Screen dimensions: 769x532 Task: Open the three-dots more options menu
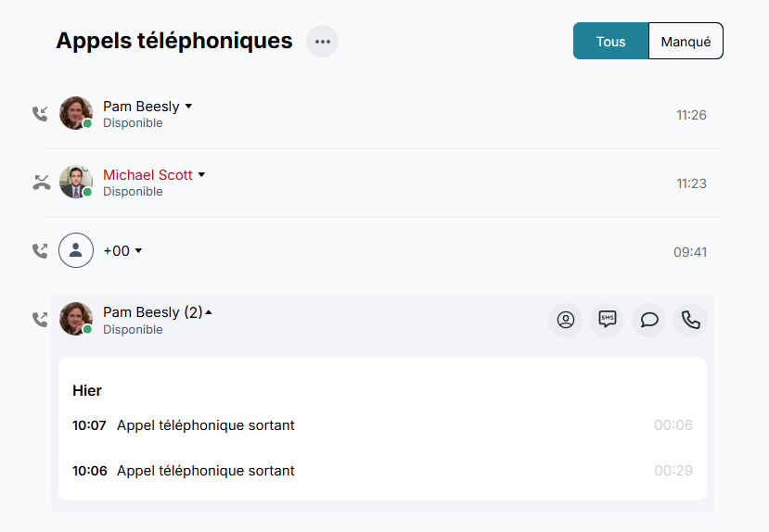point(322,42)
